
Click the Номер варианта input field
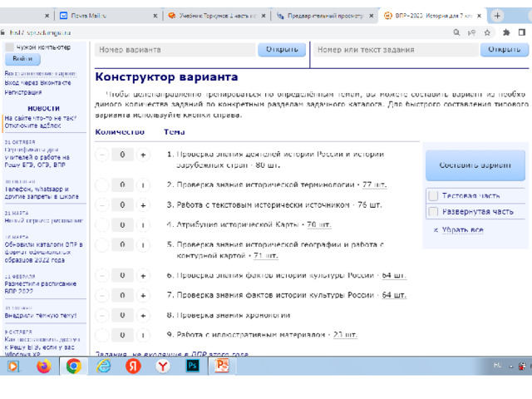(x=175, y=50)
